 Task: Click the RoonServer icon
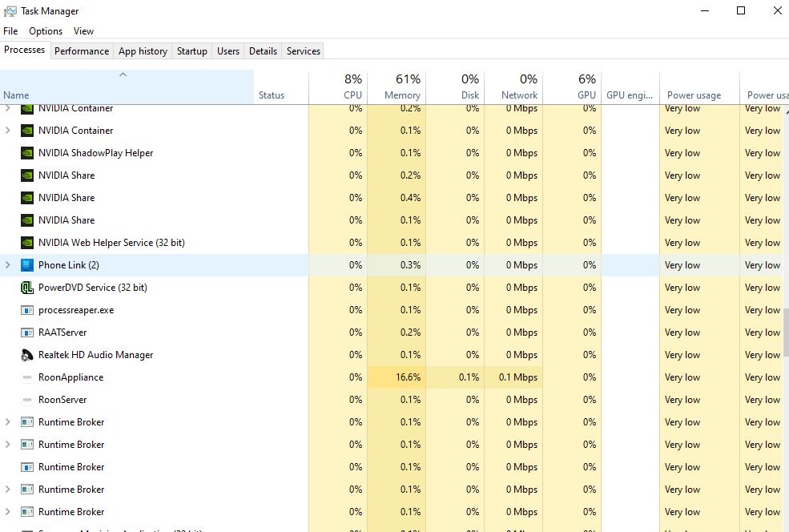27,400
